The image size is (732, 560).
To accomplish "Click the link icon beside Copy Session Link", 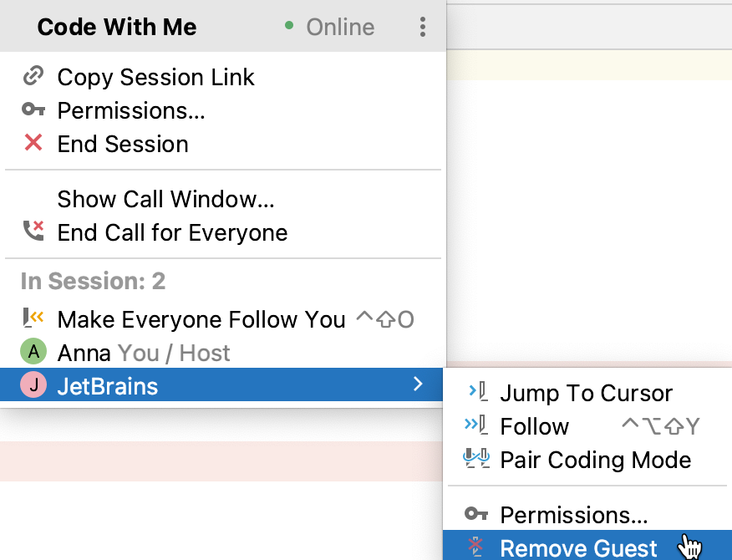I will coord(33,77).
